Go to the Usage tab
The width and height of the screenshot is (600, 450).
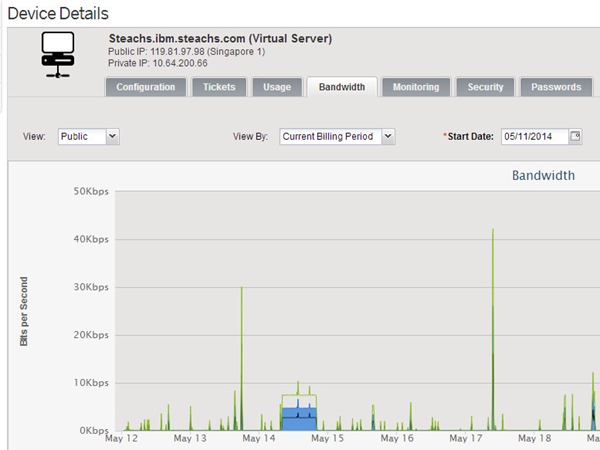point(277,87)
